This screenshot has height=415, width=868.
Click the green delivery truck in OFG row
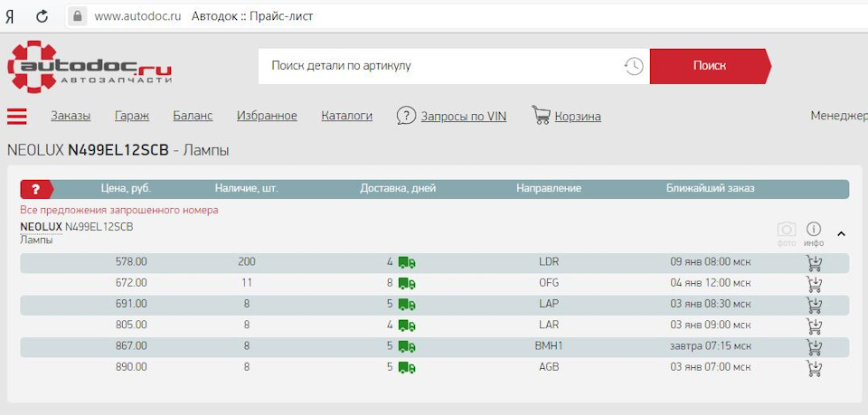[x=407, y=283]
